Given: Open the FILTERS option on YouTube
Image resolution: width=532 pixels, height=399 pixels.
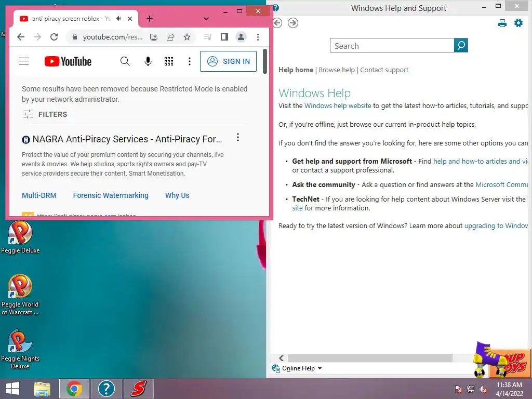Looking at the screenshot, I should pyautogui.click(x=45, y=114).
